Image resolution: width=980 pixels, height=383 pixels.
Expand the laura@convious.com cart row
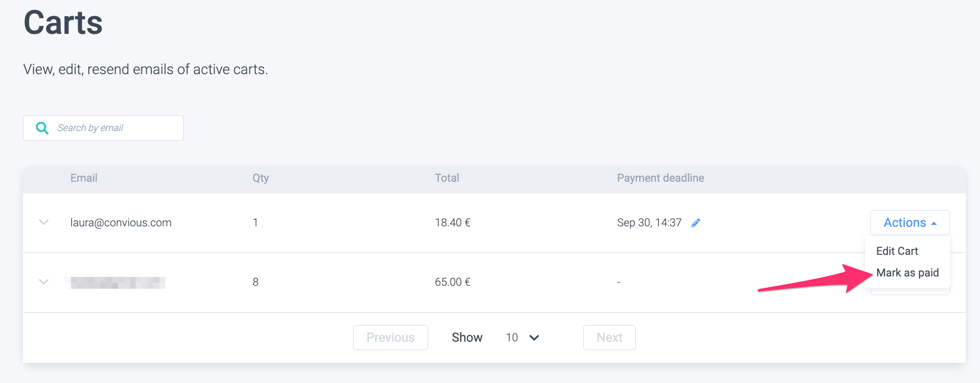click(x=44, y=222)
